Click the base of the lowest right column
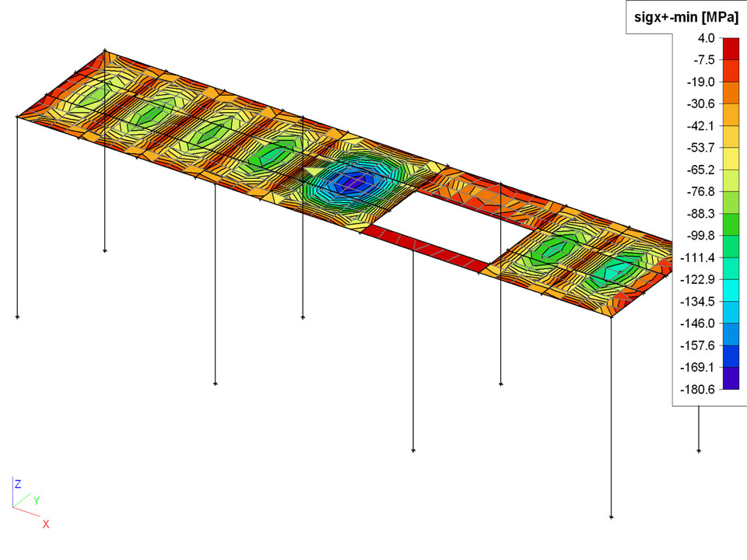 click(612, 516)
